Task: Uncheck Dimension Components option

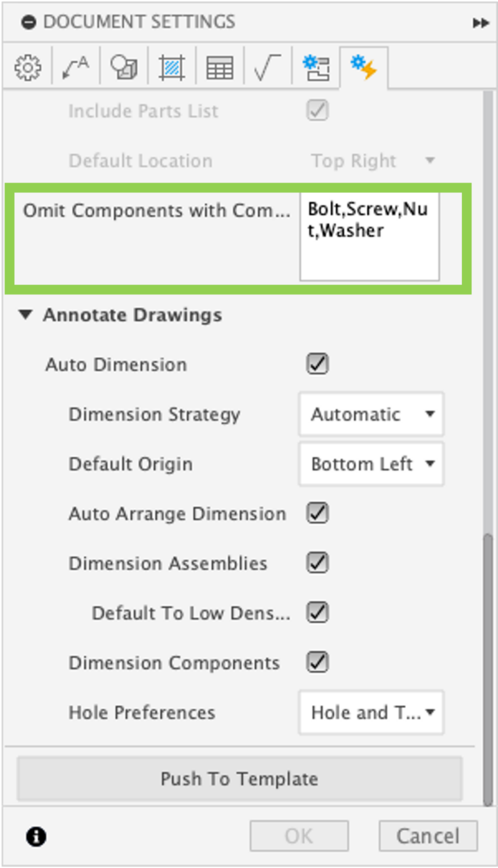Action: [x=317, y=662]
